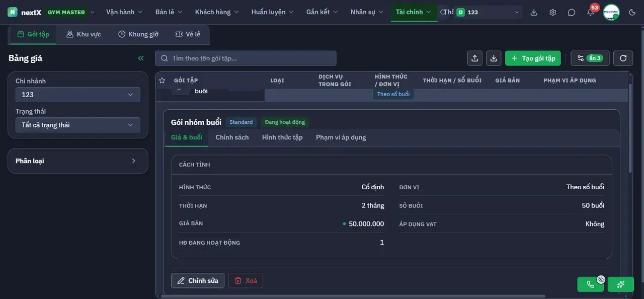Open the Chính sách detail tab
This screenshot has width=644, height=299.
(232, 137)
